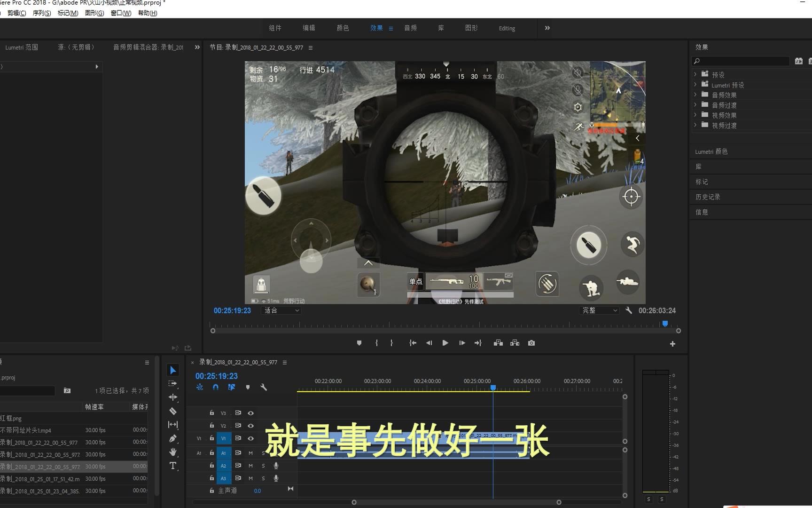Select the Track Select Forward tool
This screenshot has height=508, width=812.
point(173,384)
